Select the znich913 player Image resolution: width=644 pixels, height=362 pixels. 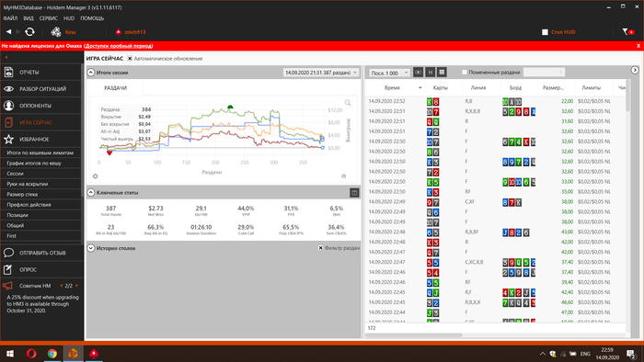point(135,31)
